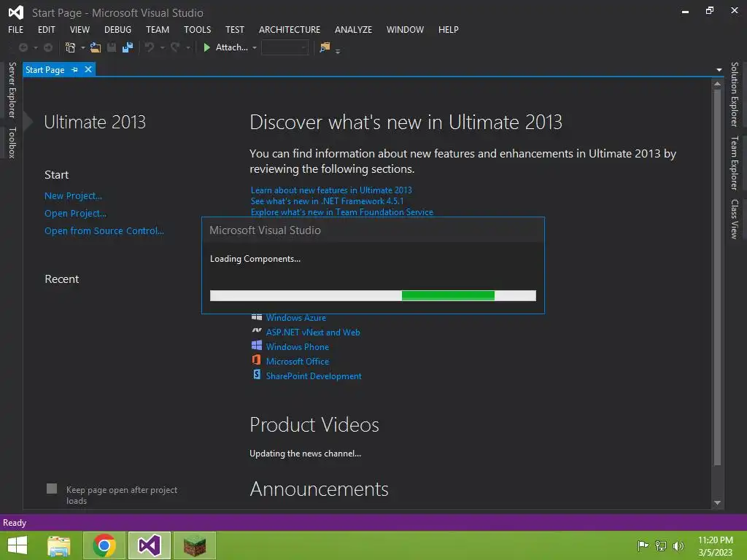Show the Server Explorer side panel
This screenshot has height=560, width=747.
coord(12,90)
